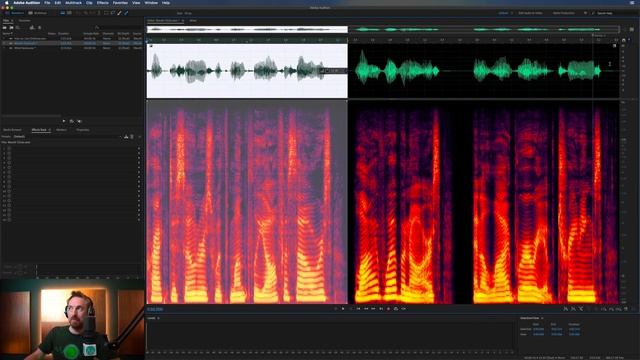Open the Effects Rack tab
Viewport: 640px width, 360px height.
[39, 130]
